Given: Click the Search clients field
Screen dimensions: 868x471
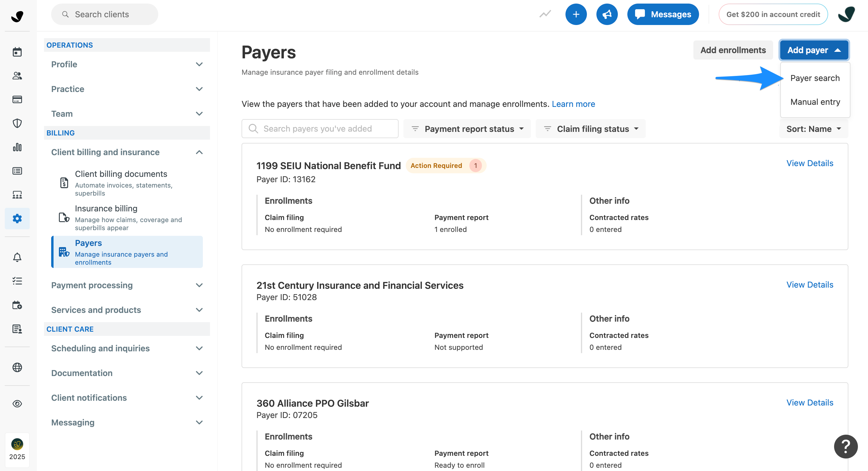Looking at the screenshot, I should point(104,15).
